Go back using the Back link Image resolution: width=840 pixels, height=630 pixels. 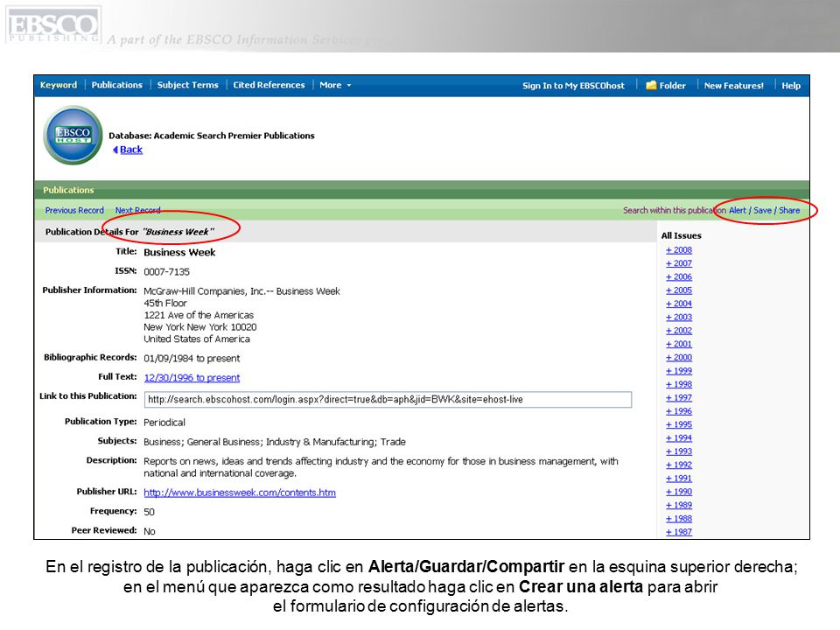(130, 150)
